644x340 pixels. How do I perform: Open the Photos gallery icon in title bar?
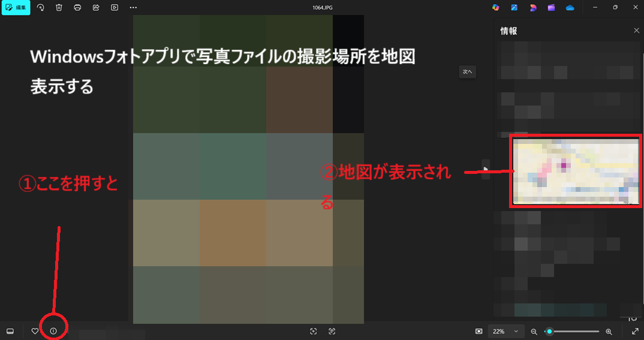click(514, 7)
